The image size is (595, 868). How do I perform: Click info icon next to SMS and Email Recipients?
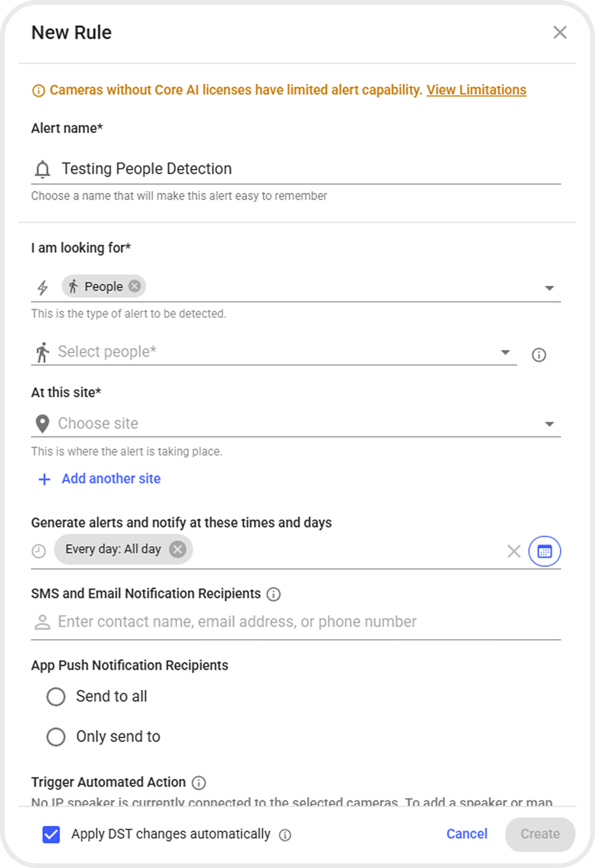273,594
